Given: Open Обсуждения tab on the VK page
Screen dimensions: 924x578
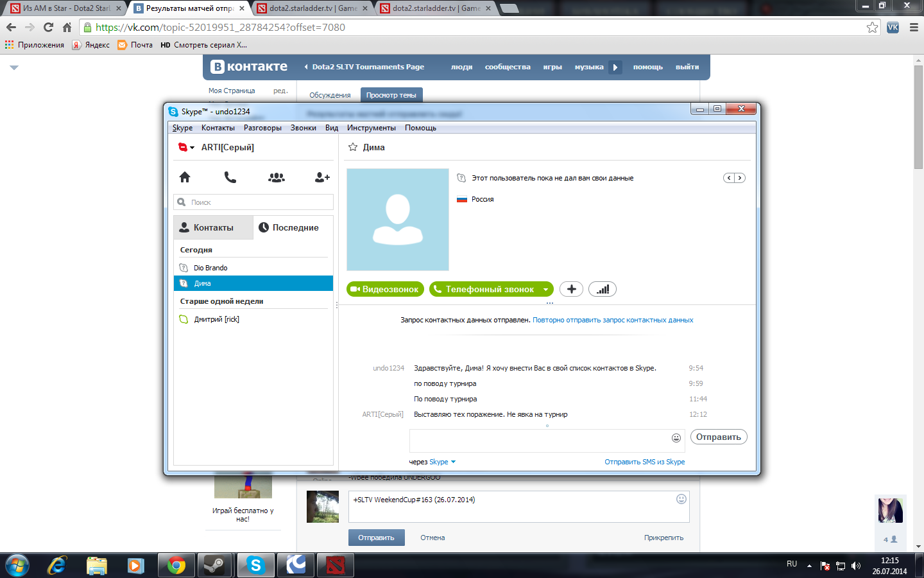Looking at the screenshot, I should tap(330, 95).
